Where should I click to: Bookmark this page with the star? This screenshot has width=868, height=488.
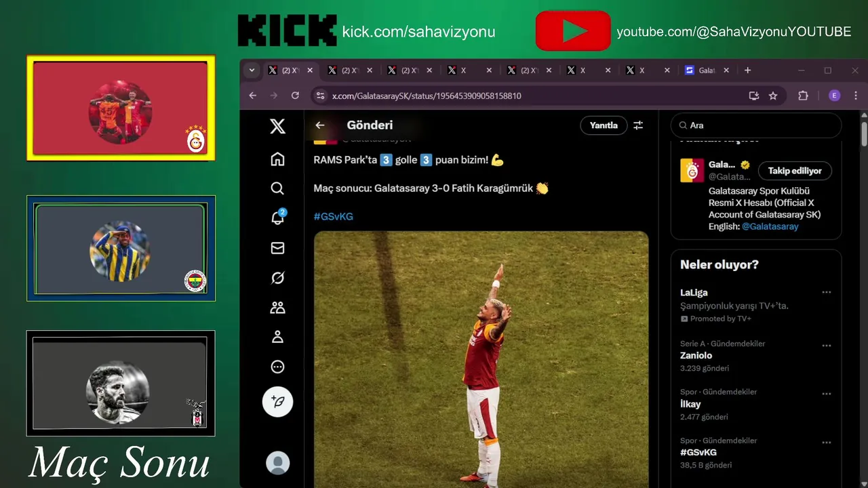(773, 96)
